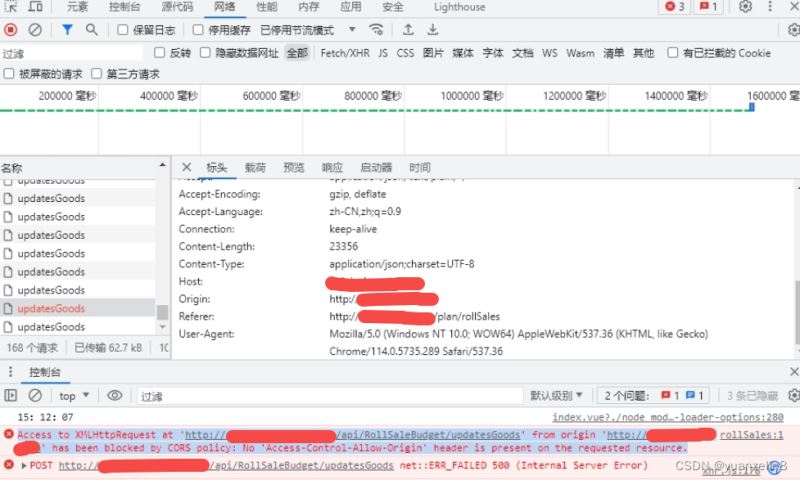Click the 2 个问题 issues button
This screenshot has height=480, width=800.
pos(654,395)
